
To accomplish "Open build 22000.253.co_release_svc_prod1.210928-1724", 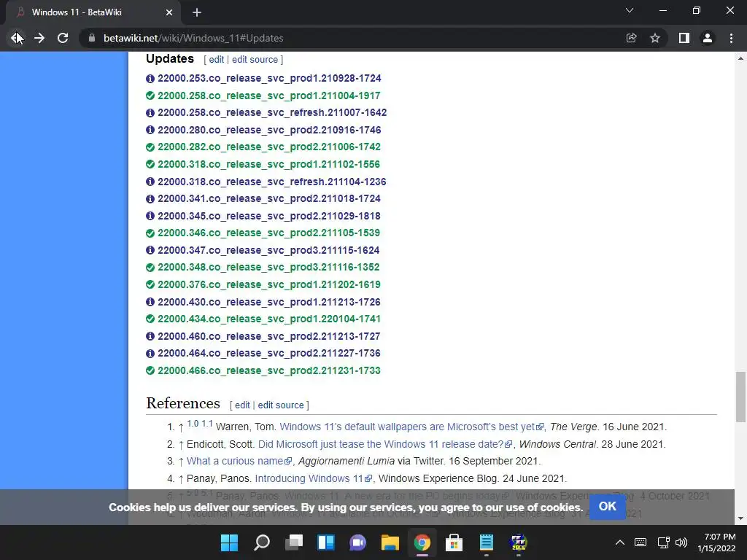I will point(269,78).
